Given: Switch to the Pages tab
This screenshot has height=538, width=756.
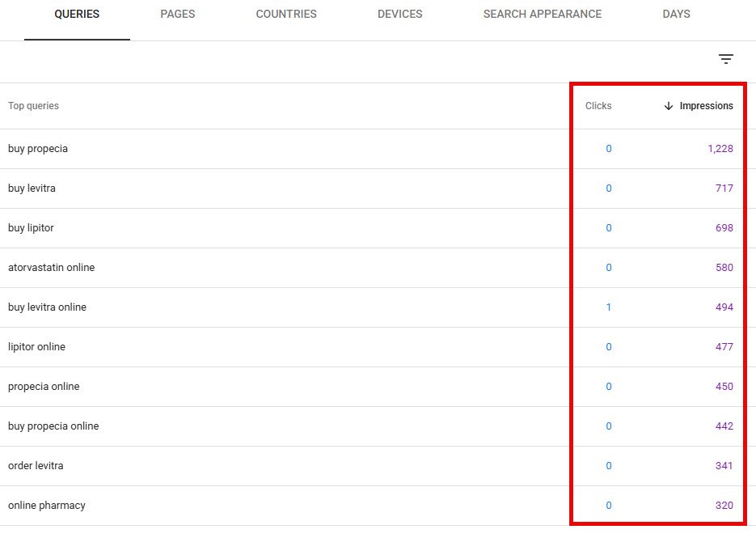Looking at the screenshot, I should [177, 14].
